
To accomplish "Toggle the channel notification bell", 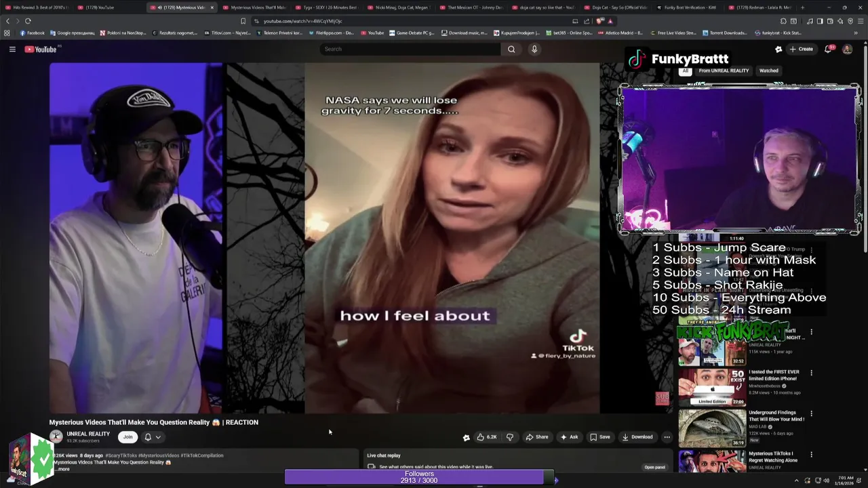I will (x=148, y=437).
